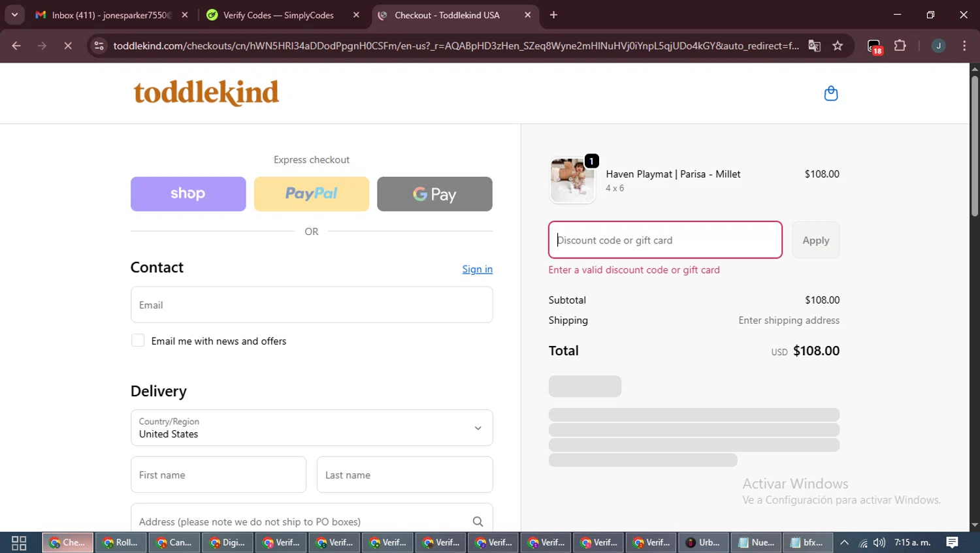Open Windows Task View icon
Image resolution: width=980 pixels, height=553 pixels.
pyautogui.click(x=19, y=543)
